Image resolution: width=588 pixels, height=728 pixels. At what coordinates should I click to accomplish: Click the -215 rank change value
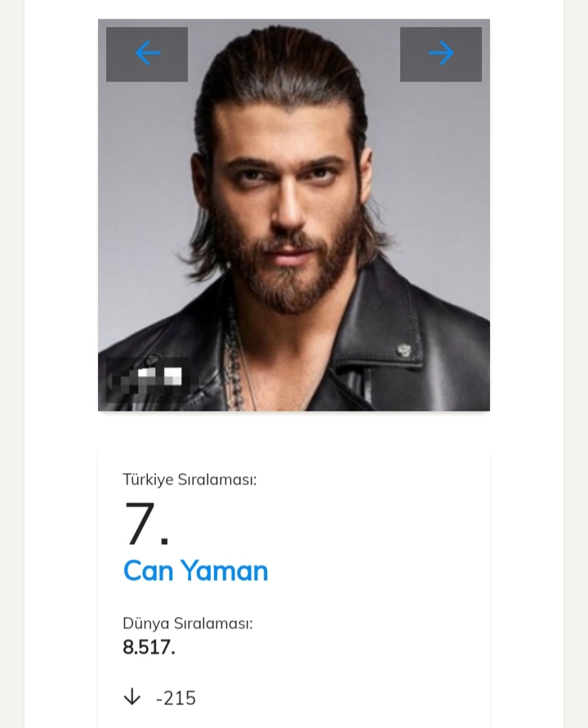(176, 698)
